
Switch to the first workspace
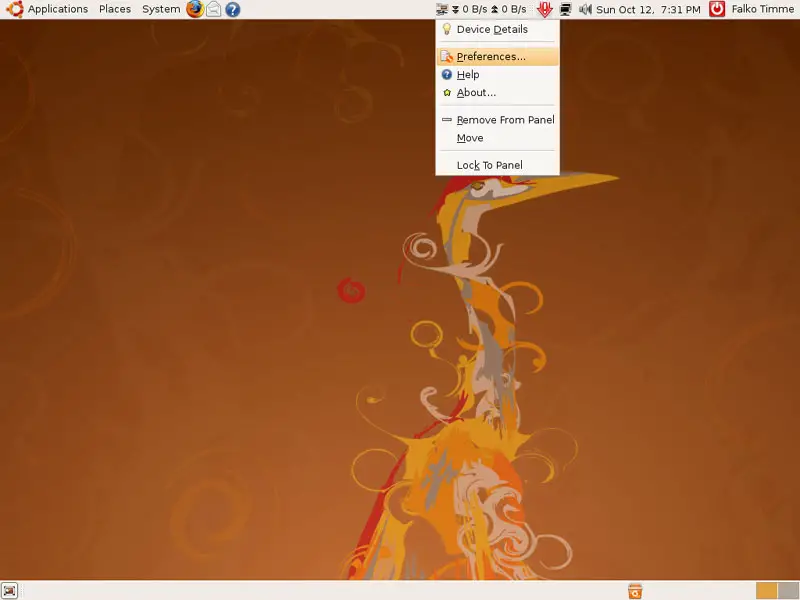tap(766, 591)
